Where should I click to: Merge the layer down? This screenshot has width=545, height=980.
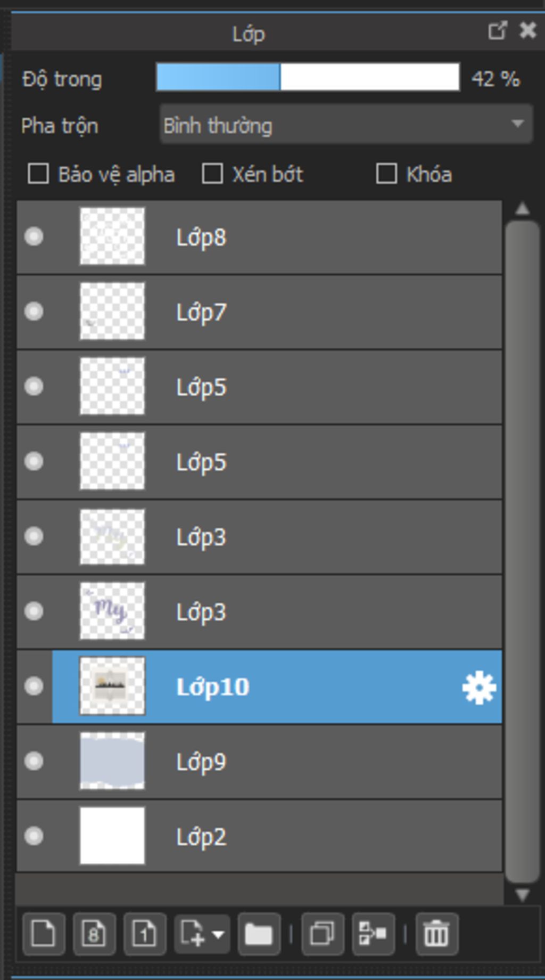pyautogui.click(x=373, y=934)
